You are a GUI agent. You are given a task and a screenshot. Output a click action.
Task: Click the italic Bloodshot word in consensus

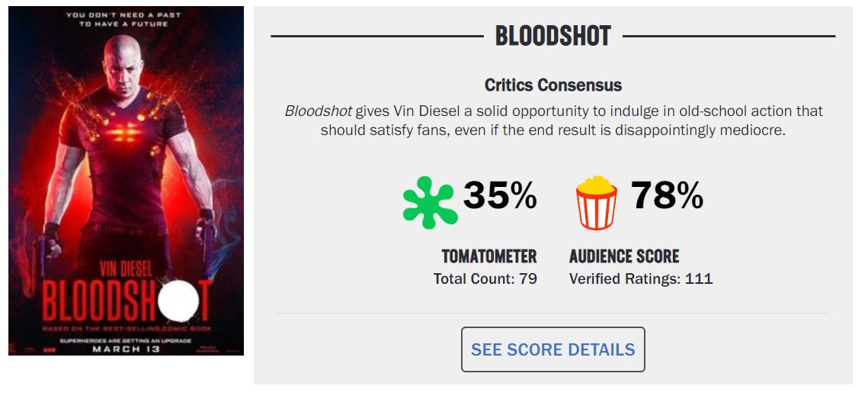pyautogui.click(x=318, y=111)
